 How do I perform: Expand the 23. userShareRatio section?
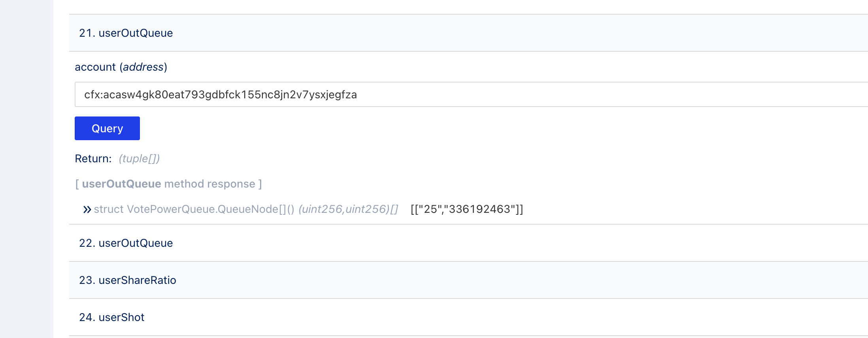pos(128,280)
